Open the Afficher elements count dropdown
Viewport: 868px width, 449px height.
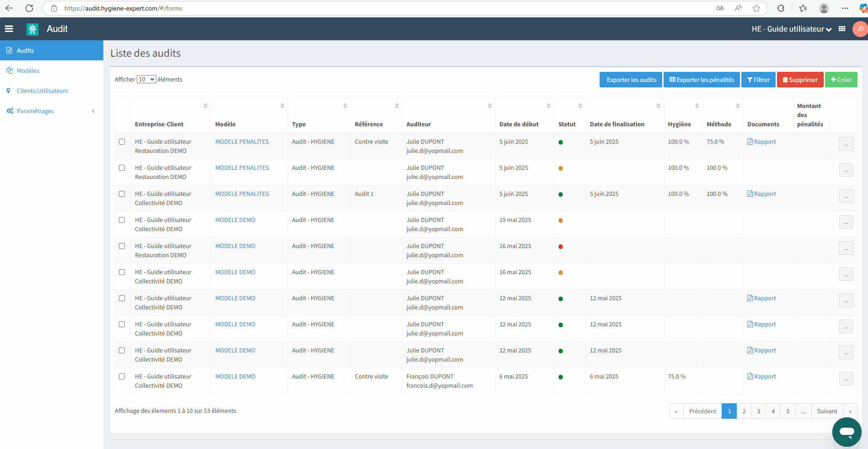pos(146,79)
